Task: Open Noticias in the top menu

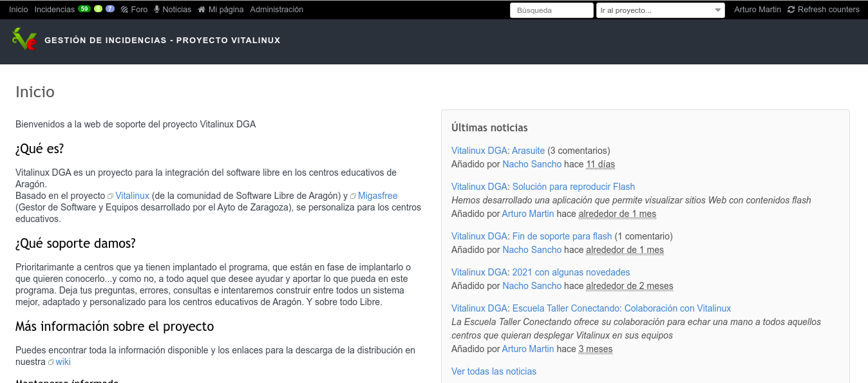Action: pyautogui.click(x=173, y=10)
